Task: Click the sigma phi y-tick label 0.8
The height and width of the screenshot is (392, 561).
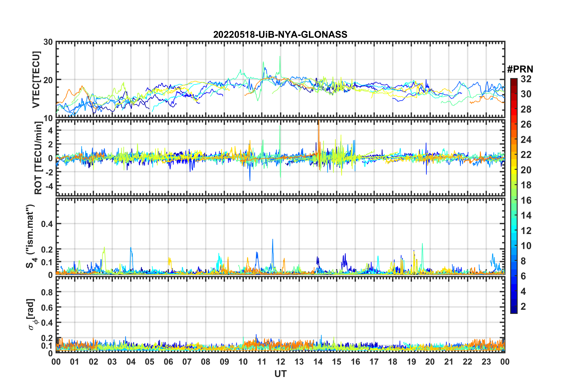Action: pyautogui.click(x=47, y=292)
